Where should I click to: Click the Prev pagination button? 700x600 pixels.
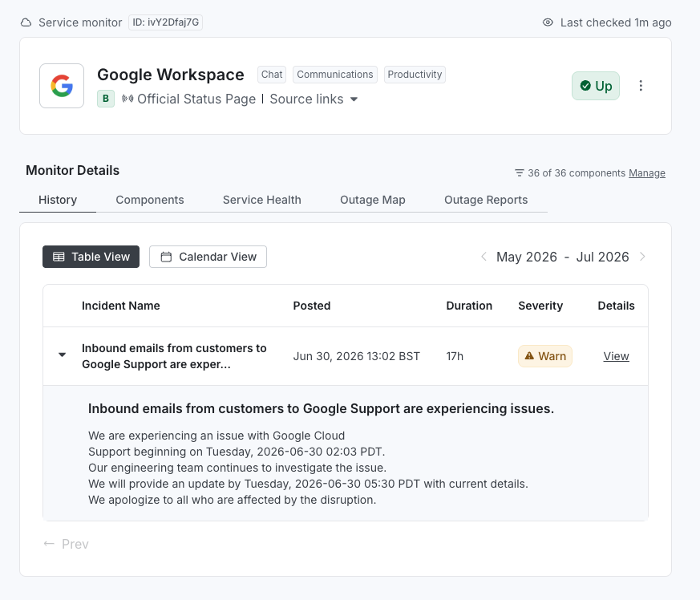tap(66, 544)
